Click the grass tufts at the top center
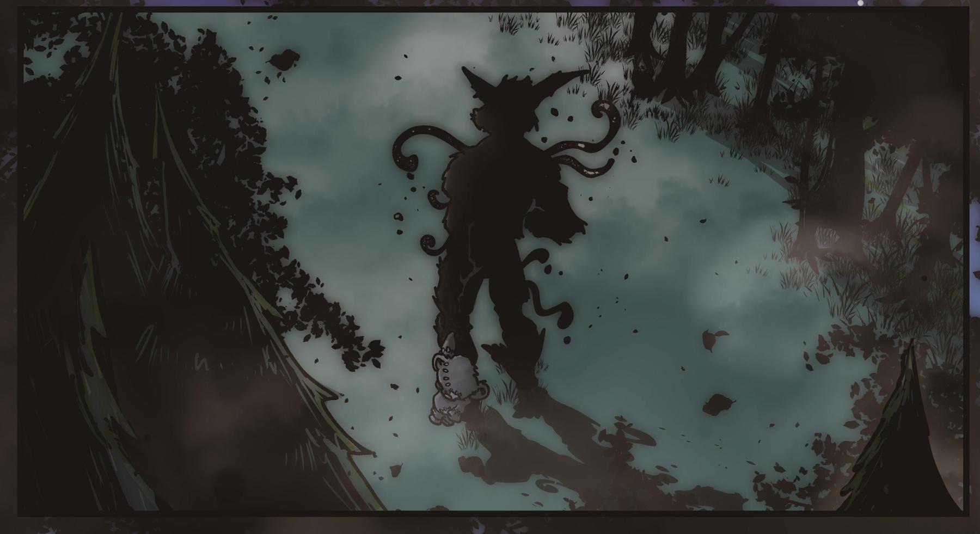980x534 pixels. (528, 27)
